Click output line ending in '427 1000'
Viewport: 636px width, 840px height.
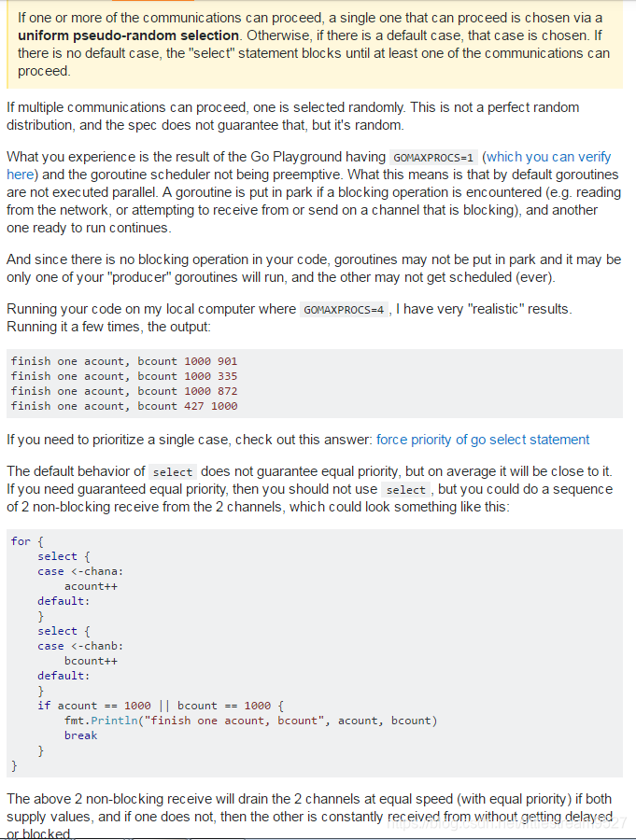click(124, 407)
